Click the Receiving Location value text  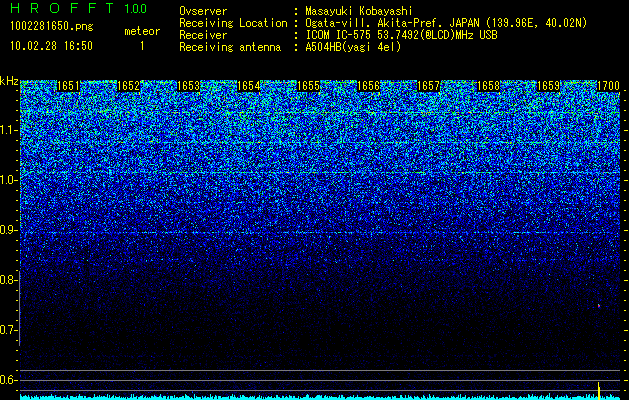click(x=446, y=23)
